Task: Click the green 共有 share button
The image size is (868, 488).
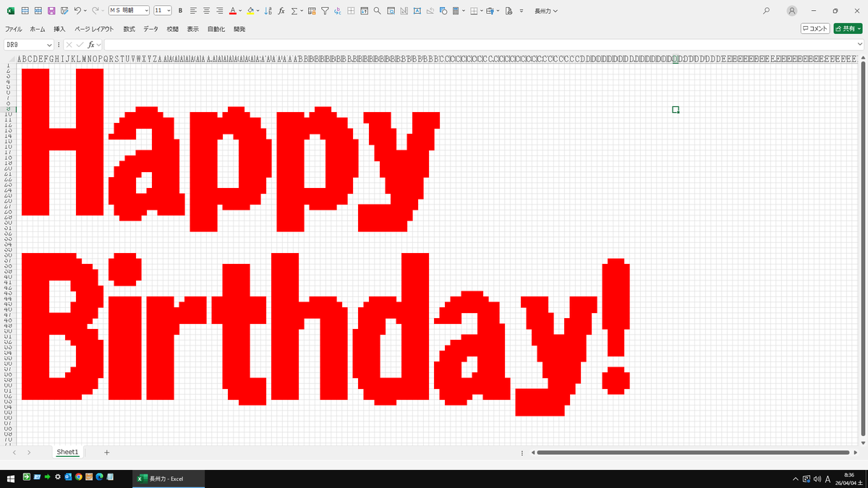Action: coord(848,28)
